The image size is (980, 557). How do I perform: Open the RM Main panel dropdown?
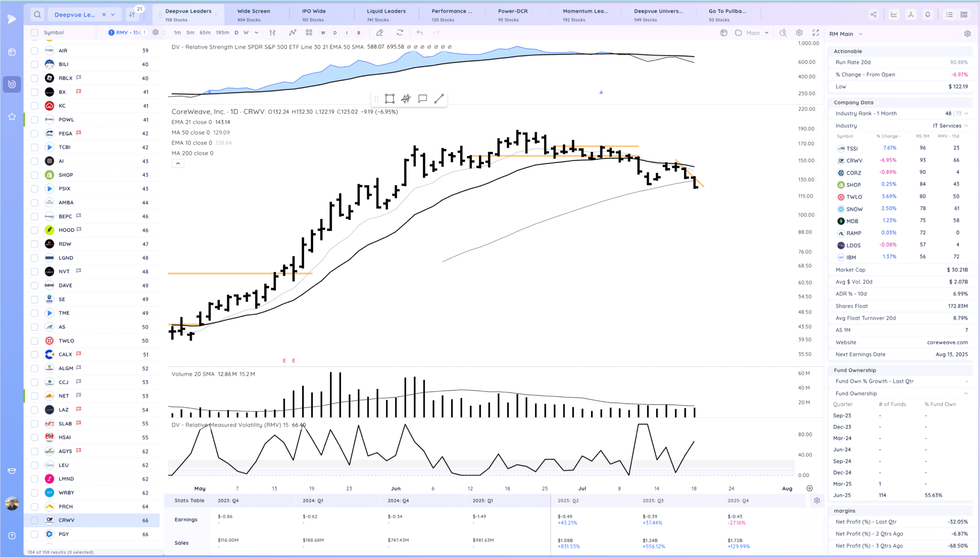point(861,34)
